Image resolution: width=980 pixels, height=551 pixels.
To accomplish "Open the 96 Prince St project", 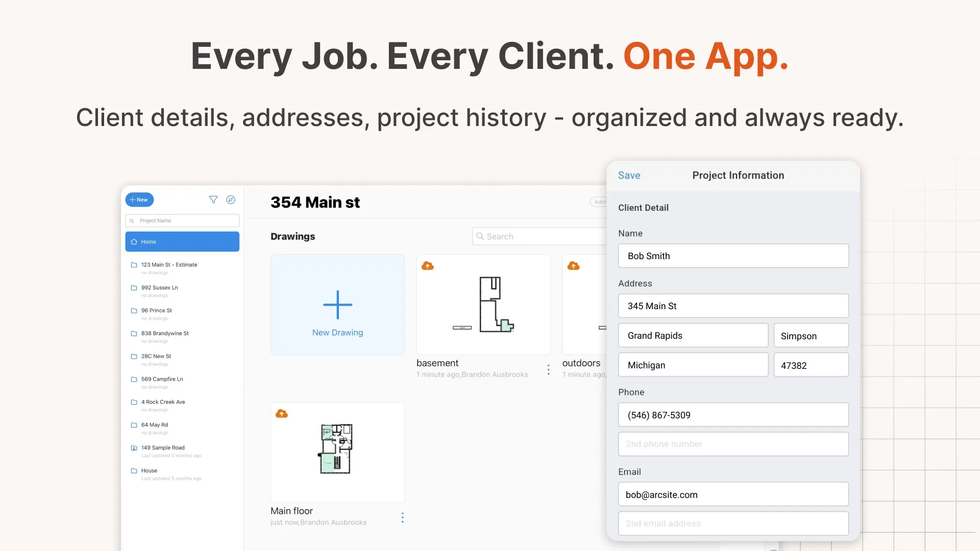I will (182, 314).
